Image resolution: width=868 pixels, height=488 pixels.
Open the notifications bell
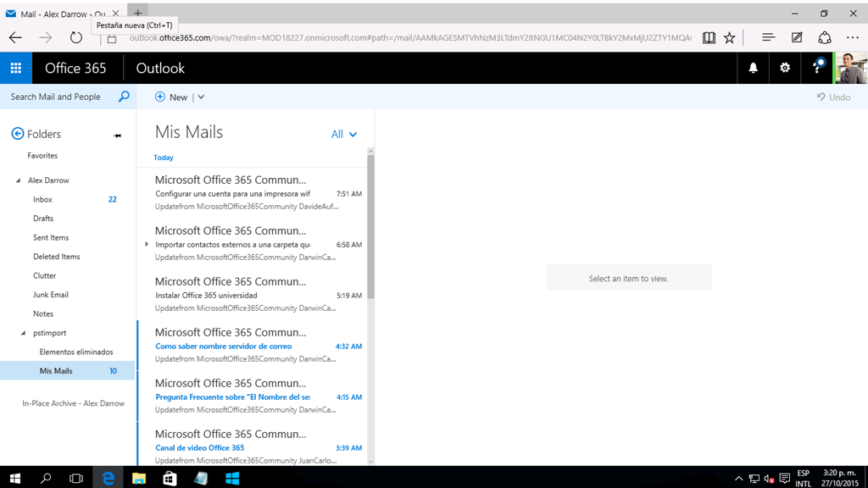tap(753, 68)
